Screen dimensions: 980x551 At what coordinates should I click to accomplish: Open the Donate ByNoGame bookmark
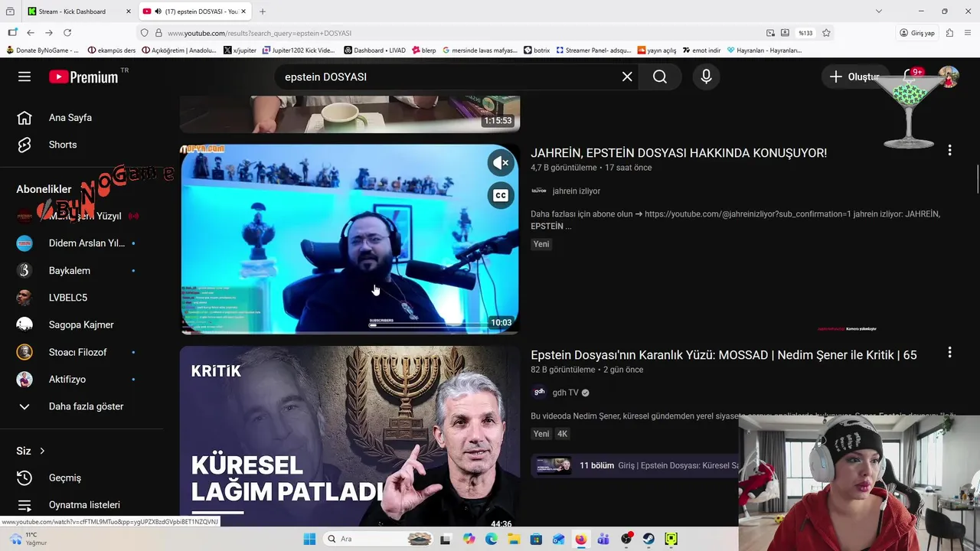42,51
